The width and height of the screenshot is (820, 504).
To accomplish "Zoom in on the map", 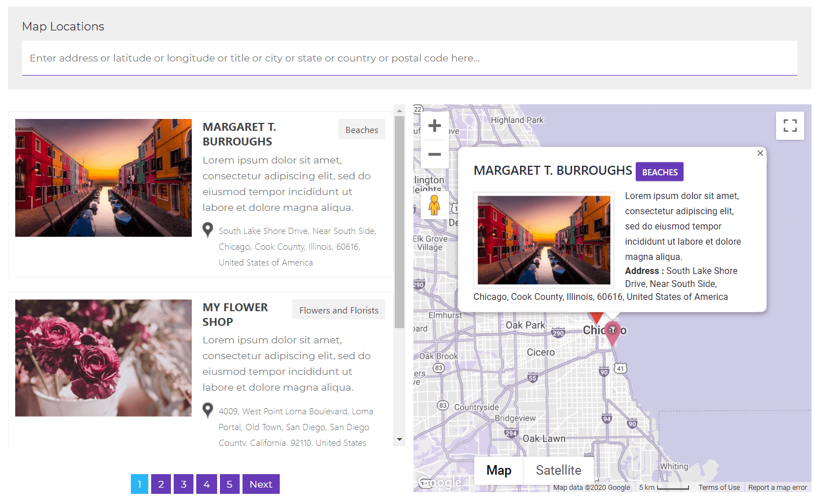I will 434,125.
